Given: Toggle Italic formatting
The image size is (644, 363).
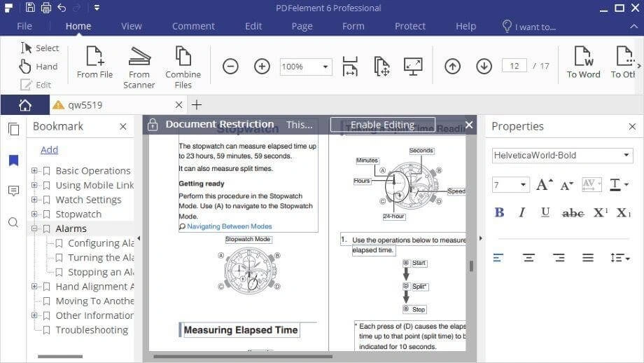Looking at the screenshot, I should [x=521, y=212].
